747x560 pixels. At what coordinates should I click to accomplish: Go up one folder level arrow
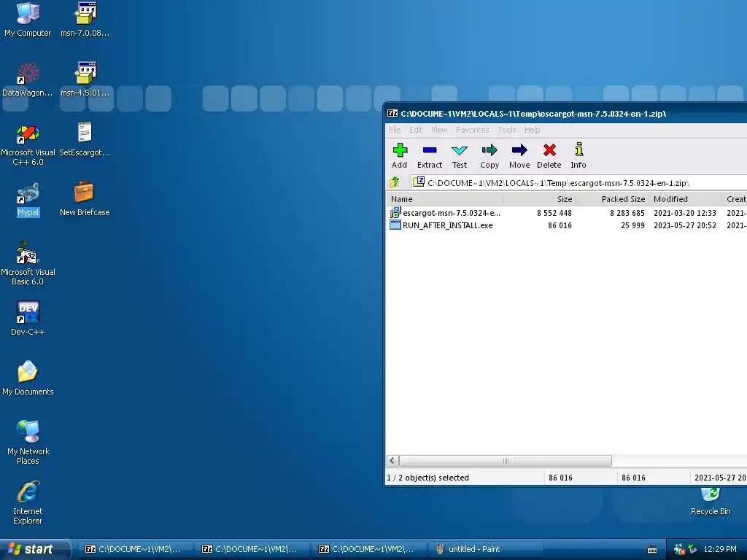(x=395, y=182)
